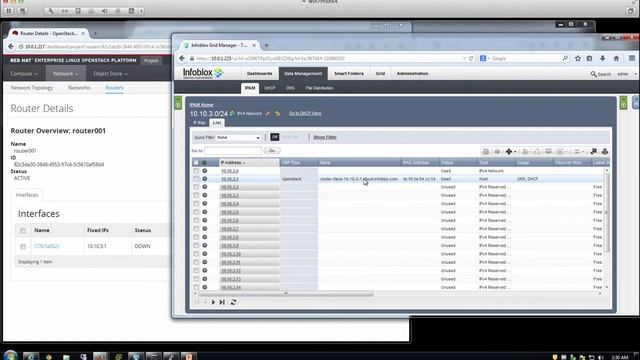Open Network Topology tab in OpenStack
The image size is (640, 360).
pyautogui.click(x=32, y=88)
